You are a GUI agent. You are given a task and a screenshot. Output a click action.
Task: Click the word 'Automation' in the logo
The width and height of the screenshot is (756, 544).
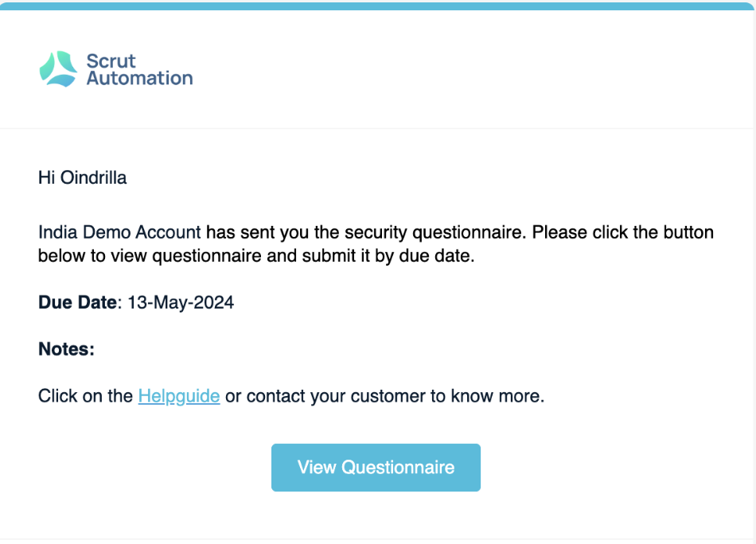140,78
